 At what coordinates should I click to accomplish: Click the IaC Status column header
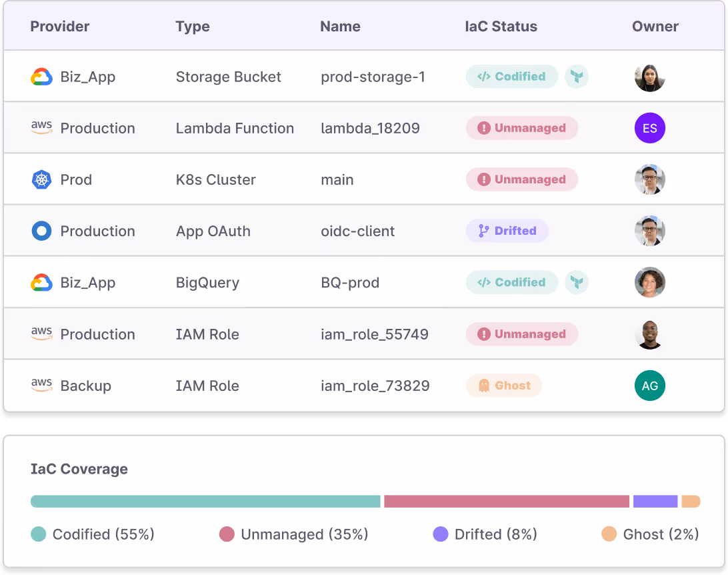point(501,27)
